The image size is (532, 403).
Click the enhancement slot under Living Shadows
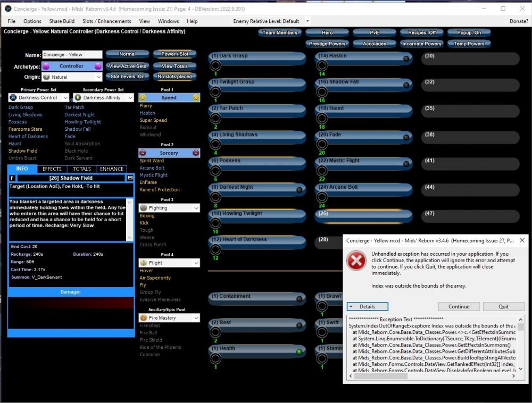215,144
